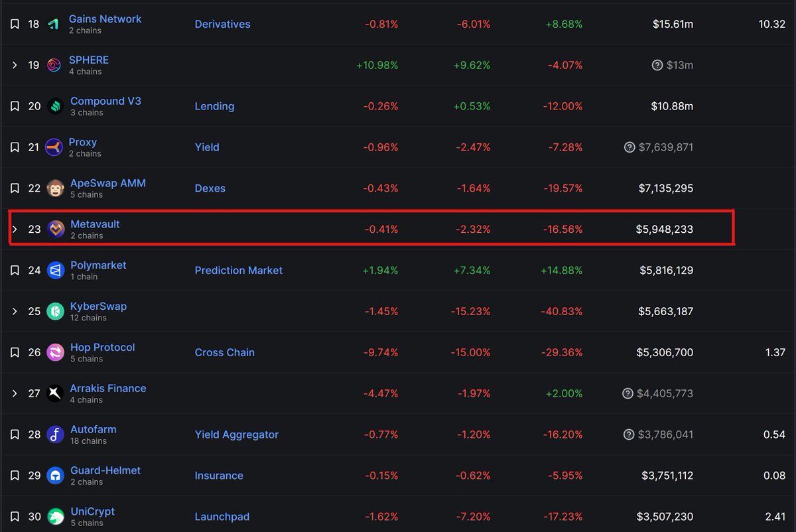Image resolution: width=796 pixels, height=532 pixels.
Task: Open the Proxy protocol link
Action: pyautogui.click(x=83, y=143)
